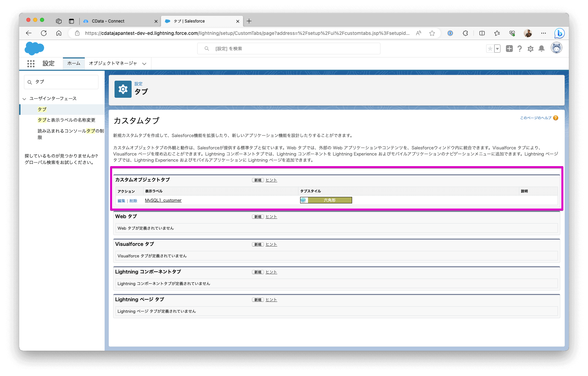The image size is (588, 376).
Task: Toggle the read aloud icon in address bar
Action: [x=418, y=33]
